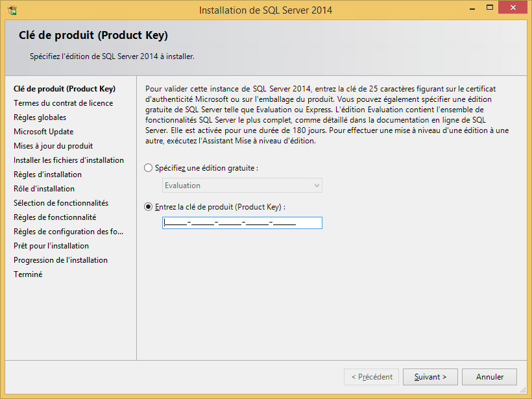Select the Microsoft Update step

[x=43, y=132]
